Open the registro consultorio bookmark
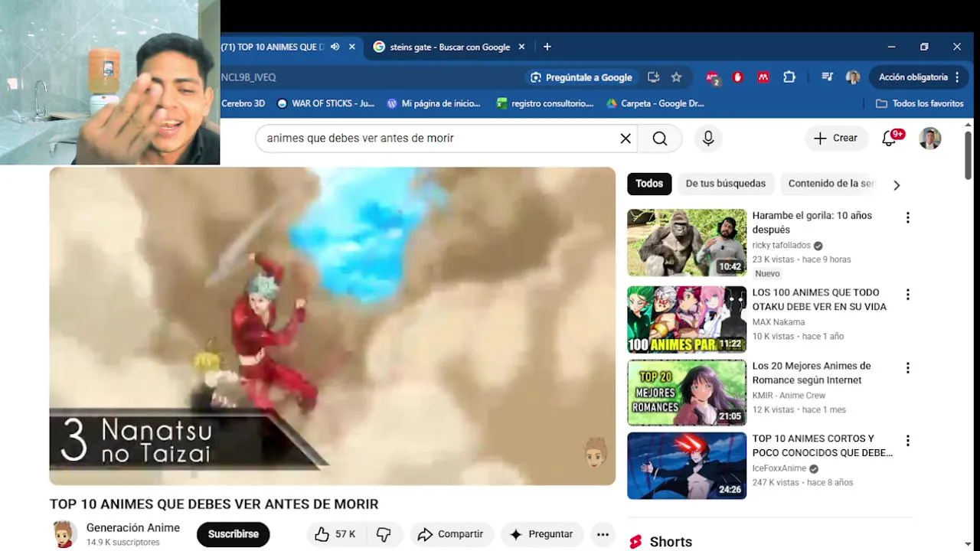Viewport: 980px width, 551px height. tap(545, 103)
